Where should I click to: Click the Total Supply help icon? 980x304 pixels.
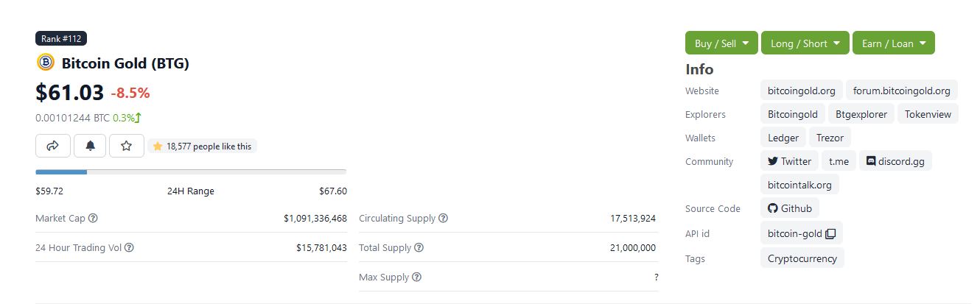coord(419,248)
